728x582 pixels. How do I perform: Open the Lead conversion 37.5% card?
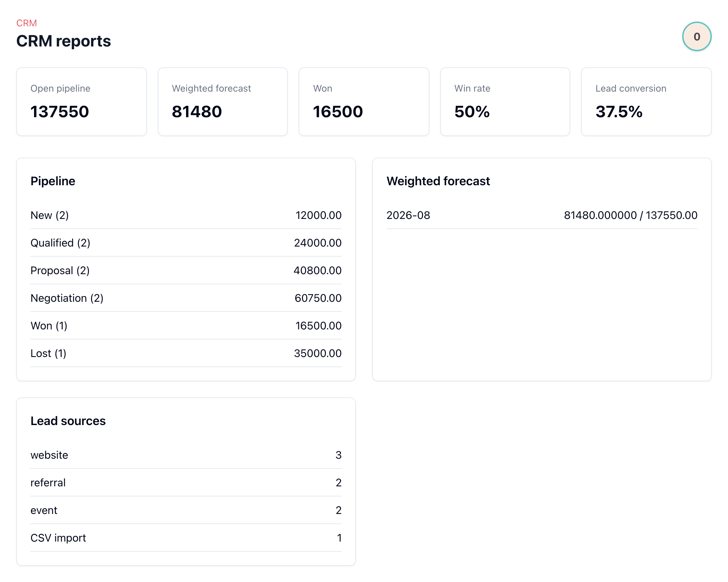[646, 102]
